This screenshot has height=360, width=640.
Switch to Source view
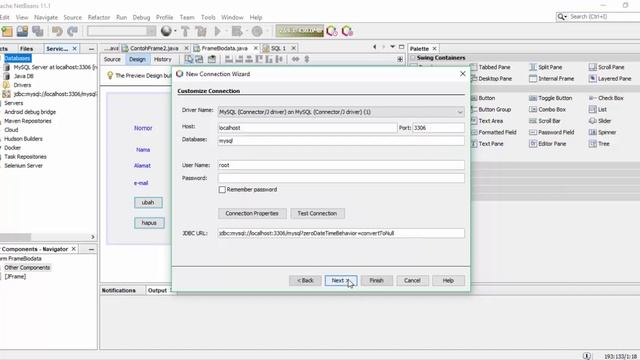(x=112, y=60)
